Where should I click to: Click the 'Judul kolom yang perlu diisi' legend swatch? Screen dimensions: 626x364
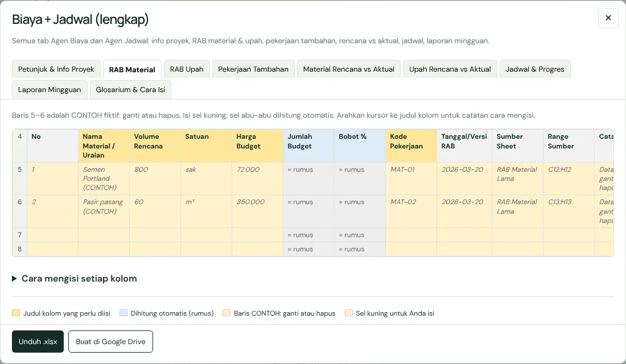click(x=16, y=313)
